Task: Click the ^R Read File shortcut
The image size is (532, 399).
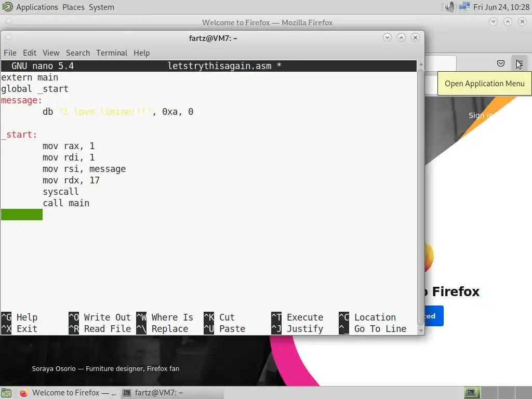Action: click(100, 329)
